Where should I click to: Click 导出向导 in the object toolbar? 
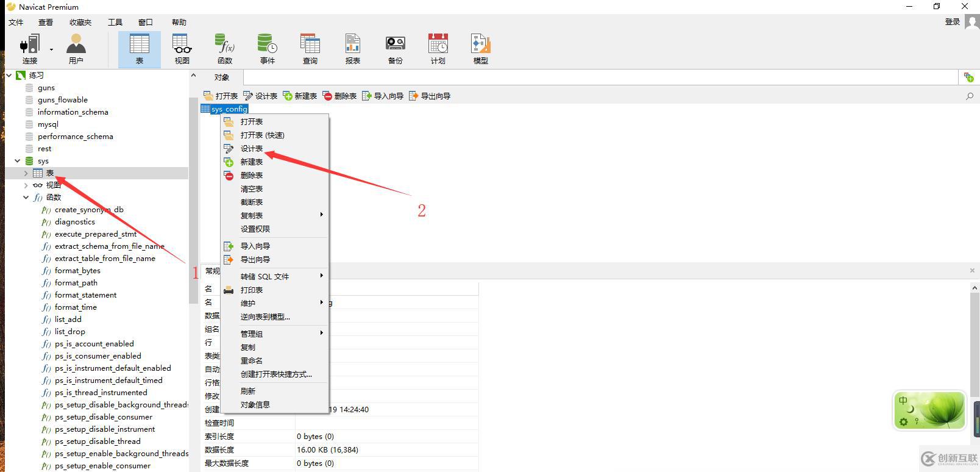pos(430,96)
